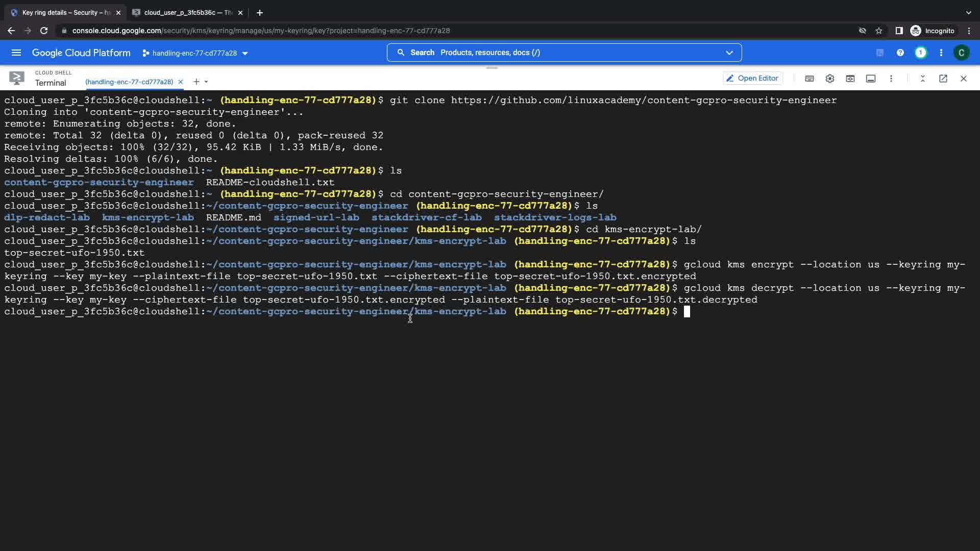Image resolution: width=980 pixels, height=551 pixels.
Task: Toggle the session information panel icon
Action: click(x=870, y=79)
